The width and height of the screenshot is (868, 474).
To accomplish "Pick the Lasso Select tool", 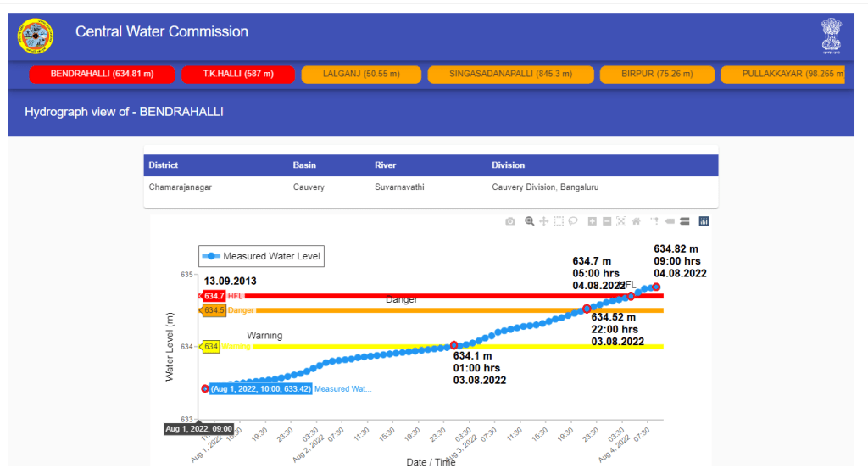I will pos(573,221).
